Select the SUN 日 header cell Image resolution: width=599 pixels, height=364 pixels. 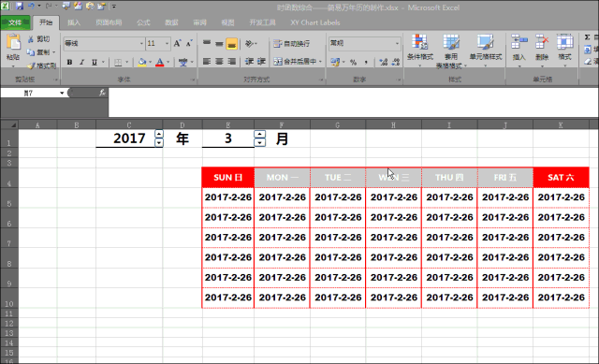(x=228, y=177)
